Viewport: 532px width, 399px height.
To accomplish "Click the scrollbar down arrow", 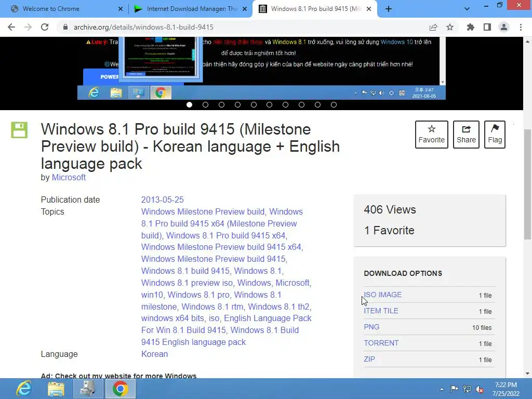I will pyautogui.click(x=527, y=374).
